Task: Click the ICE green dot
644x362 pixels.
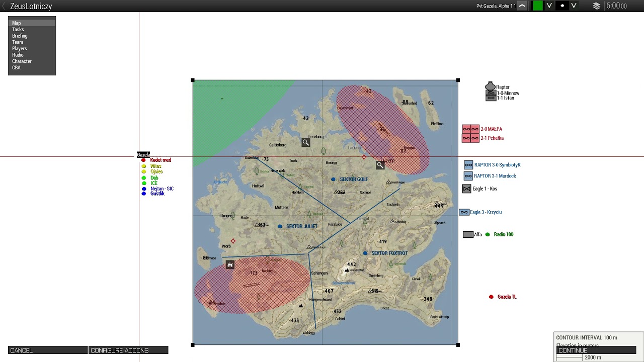Action: click(x=144, y=184)
